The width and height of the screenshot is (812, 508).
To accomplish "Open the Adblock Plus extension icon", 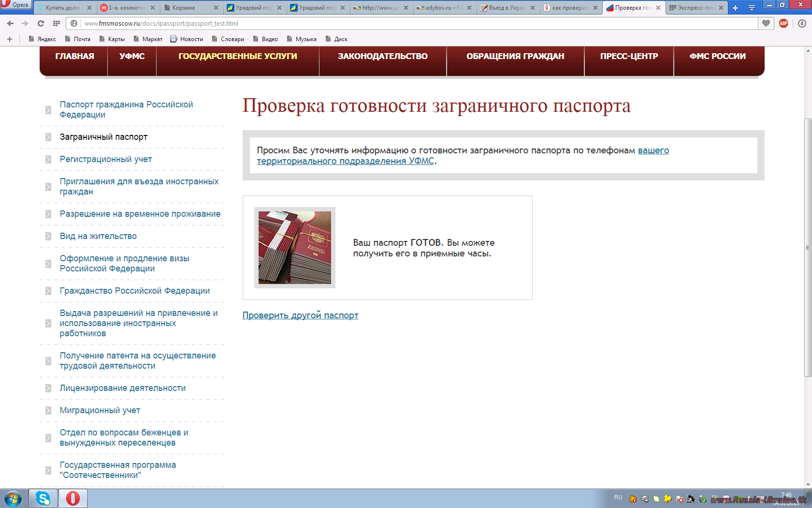I will (x=783, y=23).
